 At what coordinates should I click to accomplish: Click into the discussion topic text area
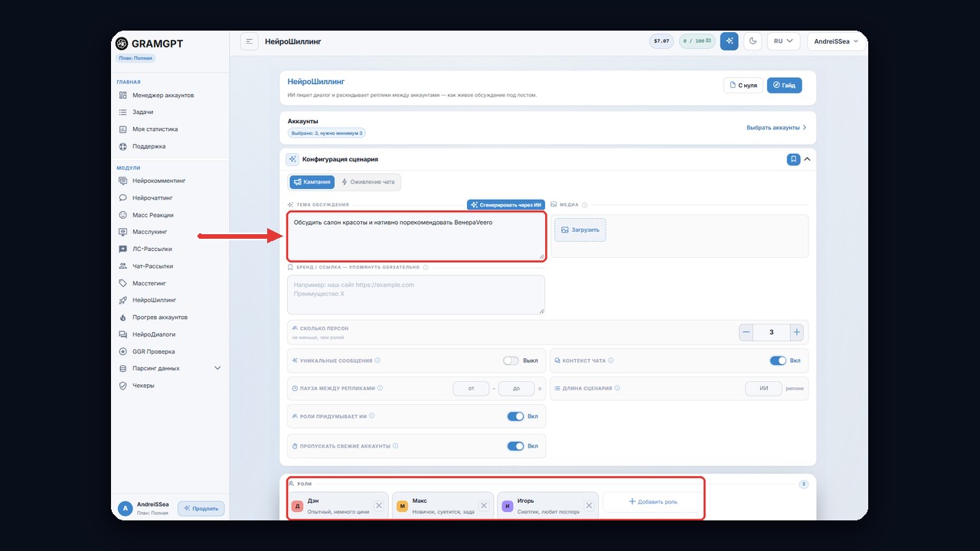pyautogui.click(x=416, y=236)
